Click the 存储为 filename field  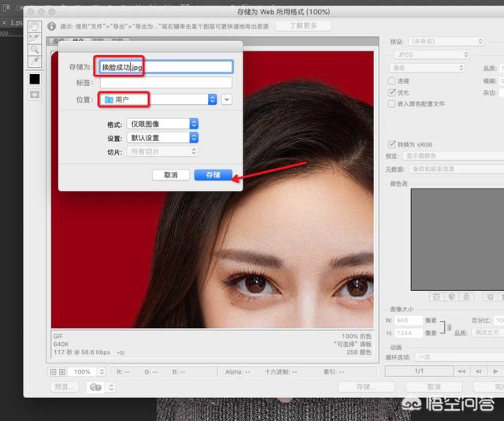(166, 67)
